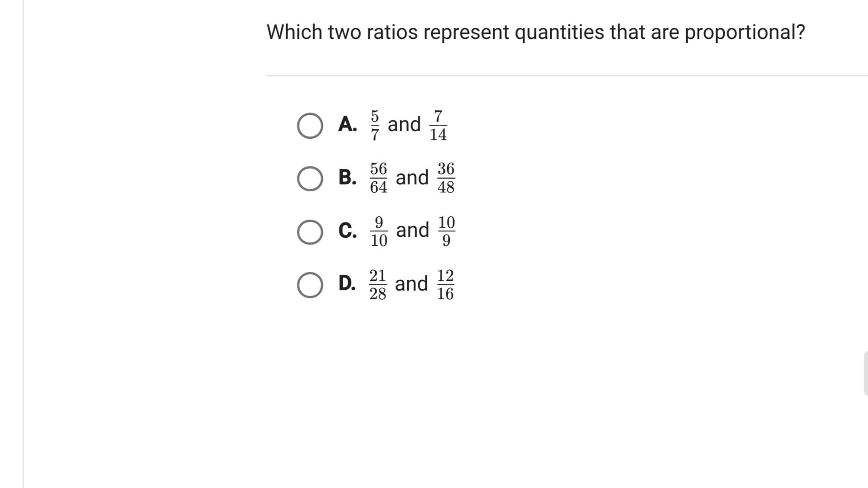The image size is (868, 488).
Task: Click the fraction 5/7 in option A
Action: point(375,125)
